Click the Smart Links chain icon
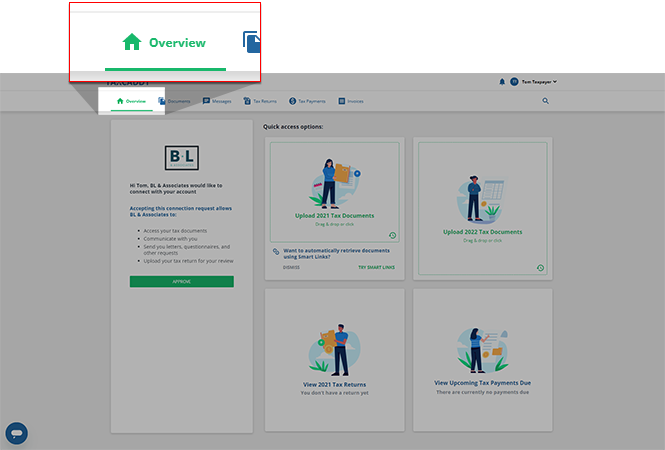This screenshot has width=665, height=450. click(x=276, y=252)
